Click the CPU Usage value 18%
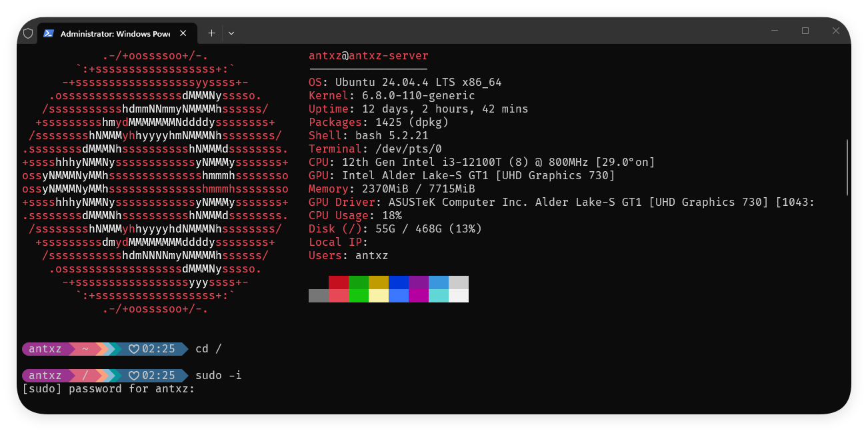Image resolution: width=868 pixels, height=431 pixels. click(392, 216)
